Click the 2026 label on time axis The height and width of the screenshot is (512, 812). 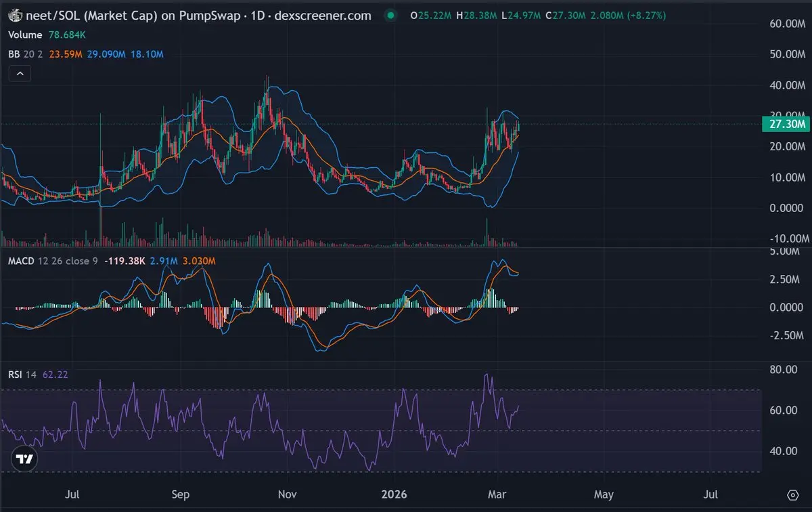(394, 494)
